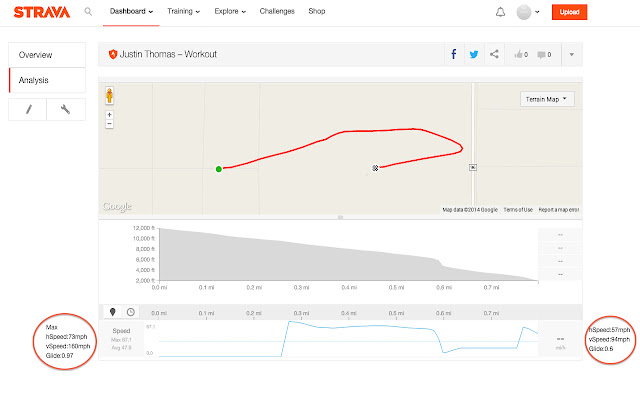The image size is (640, 400).
Task: Open the activity actions dropdown arrow
Action: tap(572, 54)
